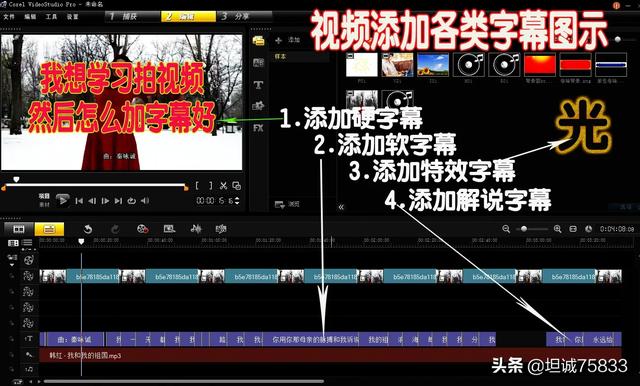Screen dimensions: 640x386
Task: Click the Mark-in bracket button
Action: (197, 186)
